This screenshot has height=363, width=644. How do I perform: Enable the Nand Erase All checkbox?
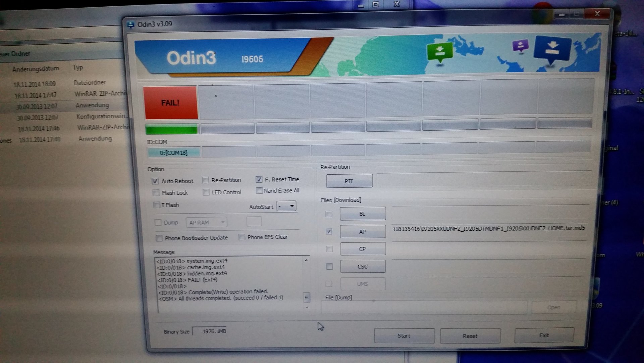point(259,190)
